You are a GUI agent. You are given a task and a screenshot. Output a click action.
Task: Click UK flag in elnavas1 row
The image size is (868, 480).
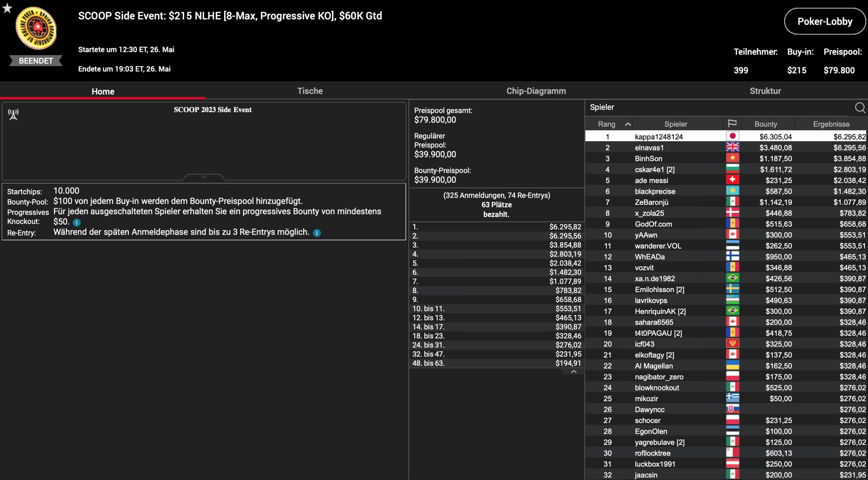pos(732,147)
